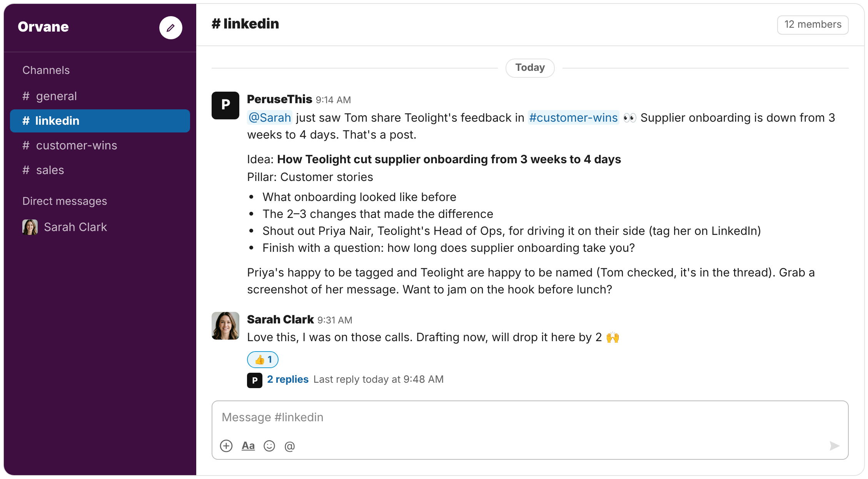The image size is (868, 479).
Task: Open the emoji picker smiley icon
Action: [269, 446]
